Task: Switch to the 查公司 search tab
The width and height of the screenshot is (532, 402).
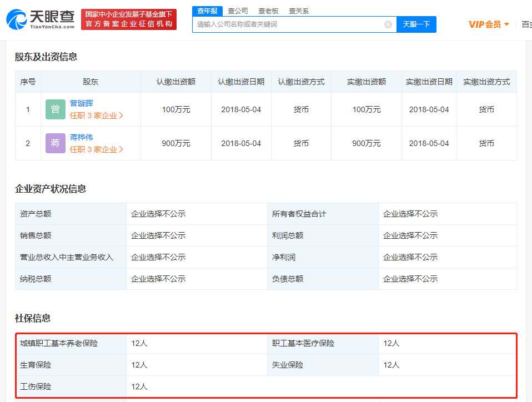Action: click(238, 11)
